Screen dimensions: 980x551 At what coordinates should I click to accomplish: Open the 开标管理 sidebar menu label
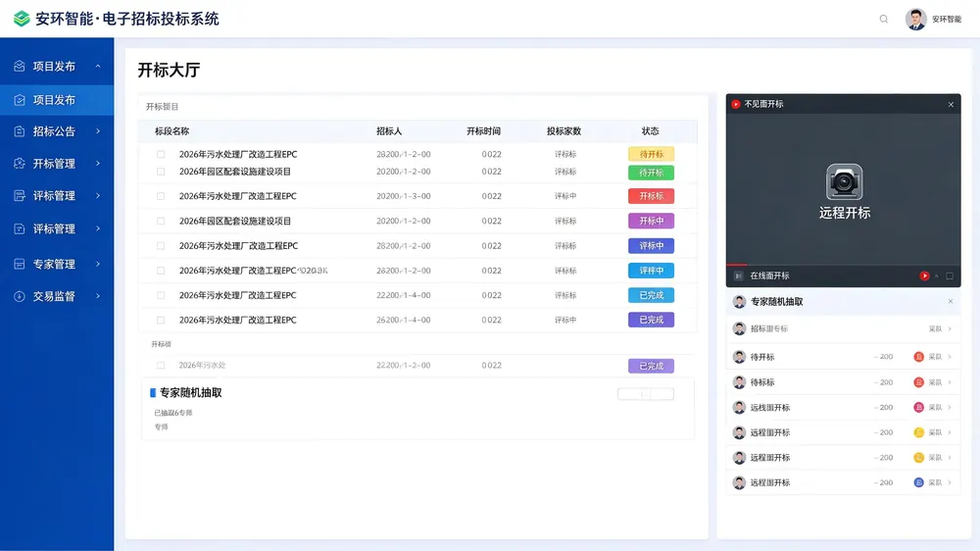pyautogui.click(x=54, y=164)
